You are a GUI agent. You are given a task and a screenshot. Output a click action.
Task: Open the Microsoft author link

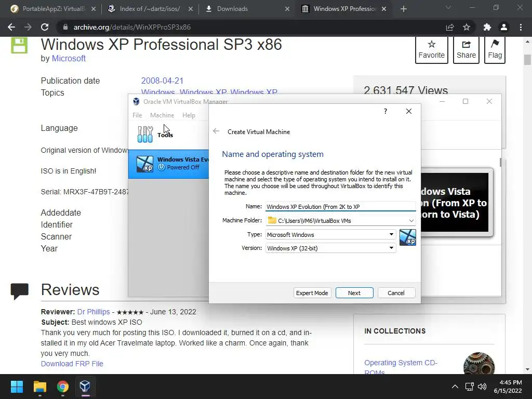pos(69,58)
